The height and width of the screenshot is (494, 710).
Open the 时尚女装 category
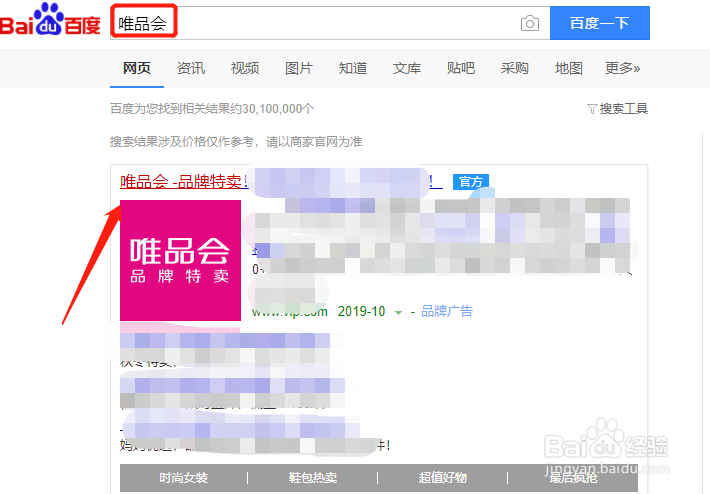point(183,478)
